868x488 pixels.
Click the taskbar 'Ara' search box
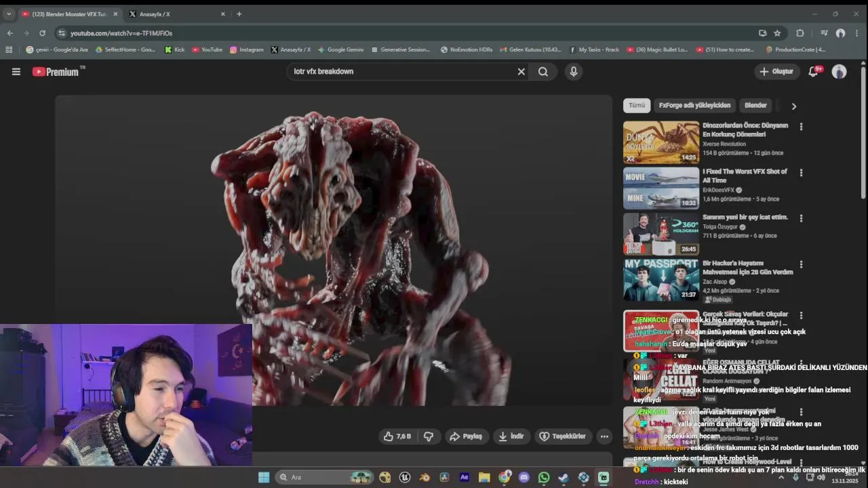click(x=325, y=477)
